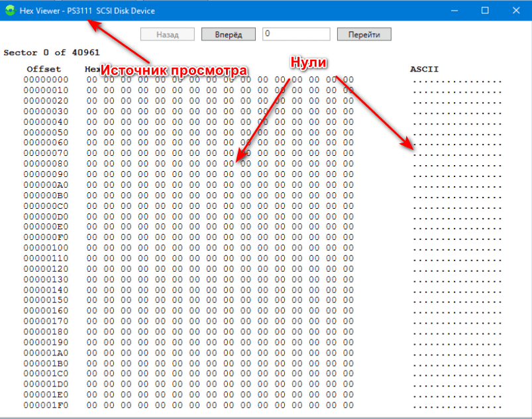Screen dimensions: 532x419
Task: Select the offset 000001A0 row label
Action: tap(46, 353)
